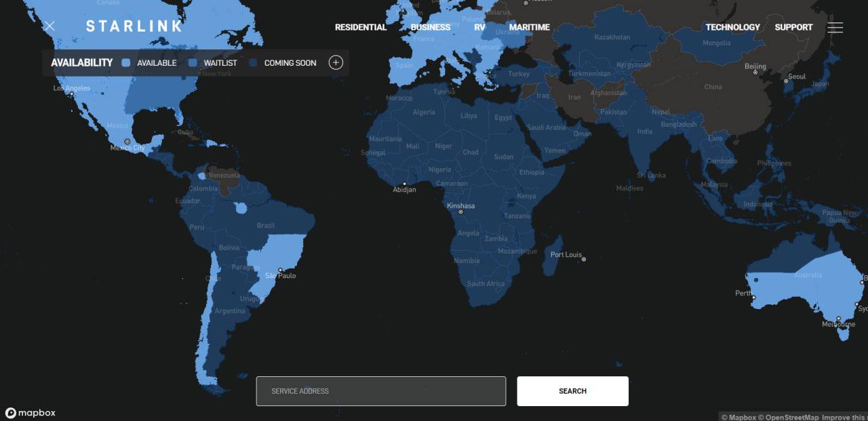
Task: Click the Saudi Arabia label
Action: [x=546, y=127]
